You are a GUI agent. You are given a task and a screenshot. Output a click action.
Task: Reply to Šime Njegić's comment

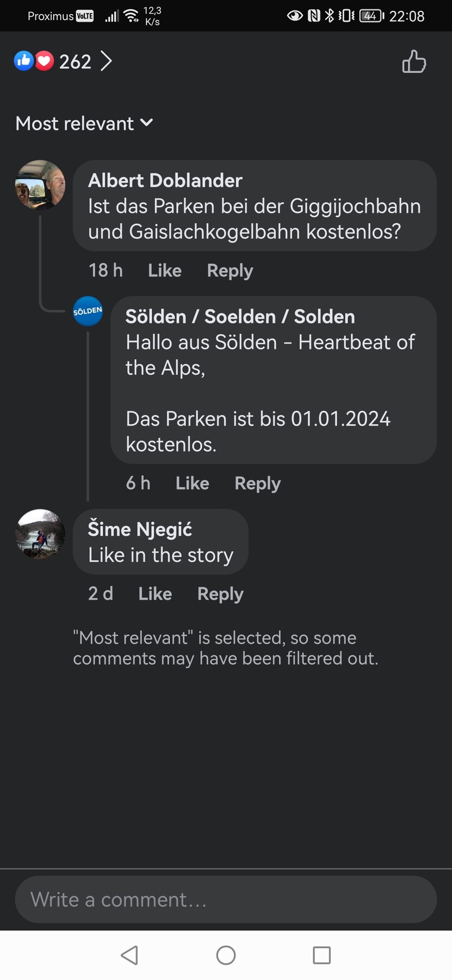[x=220, y=594]
